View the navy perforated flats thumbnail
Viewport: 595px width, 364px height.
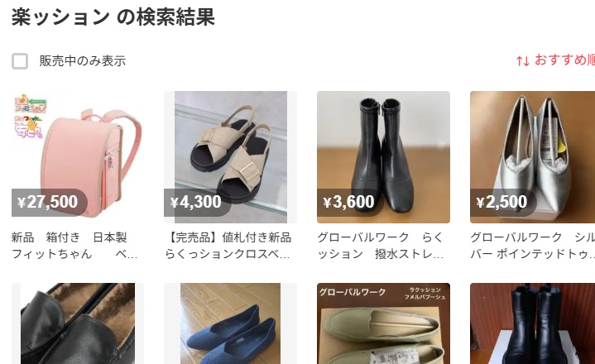point(230,323)
